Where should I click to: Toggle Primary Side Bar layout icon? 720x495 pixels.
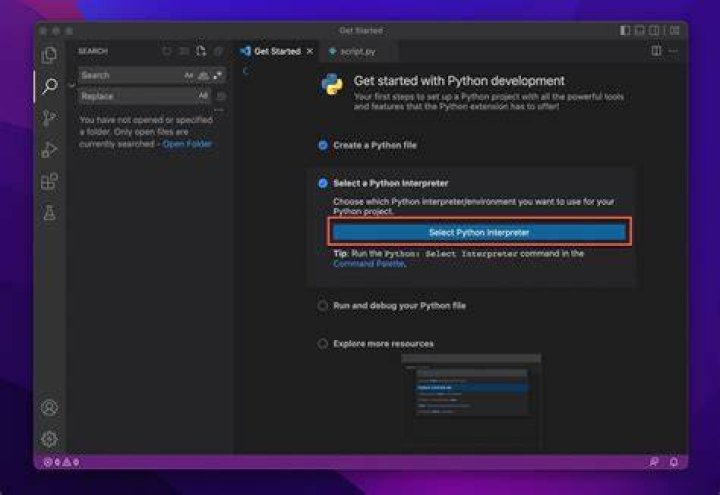pyautogui.click(x=625, y=30)
